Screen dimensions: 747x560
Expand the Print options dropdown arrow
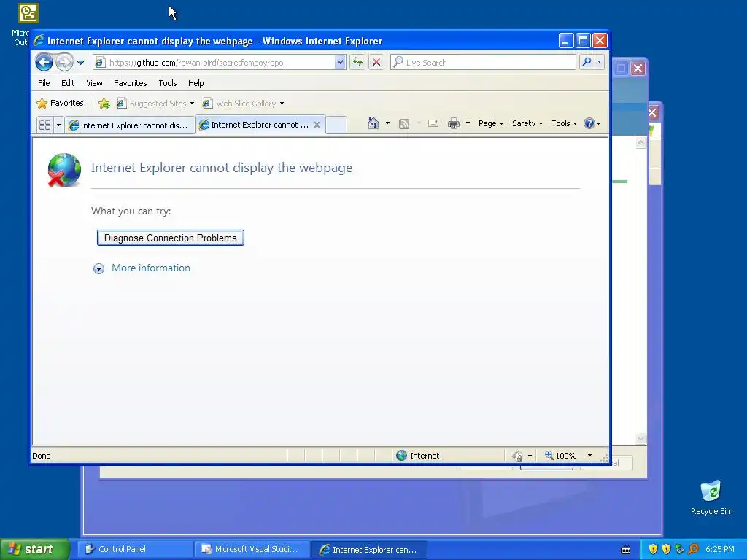pos(468,123)
